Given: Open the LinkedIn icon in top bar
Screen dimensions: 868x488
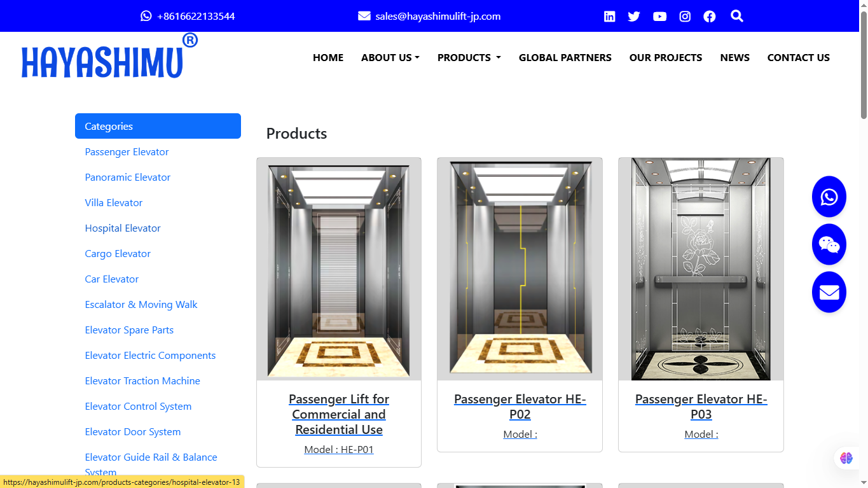Looking at the screenshot, I should tap(609, 17).
